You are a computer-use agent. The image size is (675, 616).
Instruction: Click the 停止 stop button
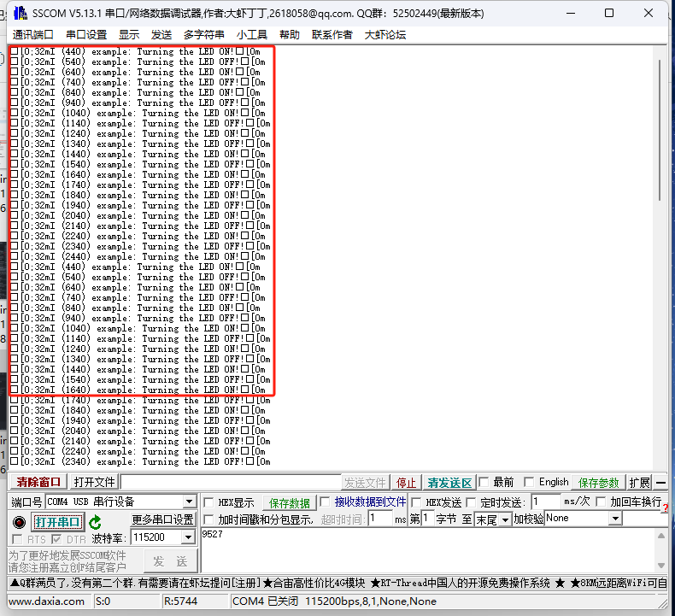tap(406, 483)
